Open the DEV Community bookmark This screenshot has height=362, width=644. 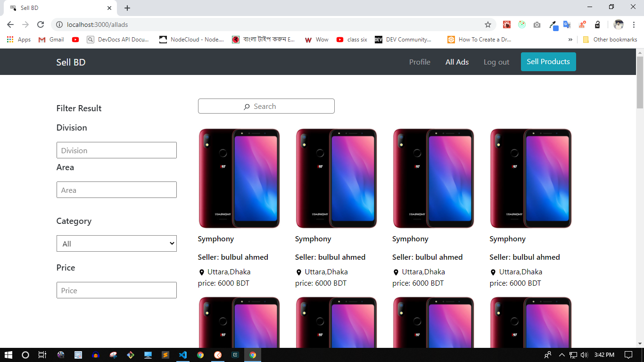[x=403, y=40]
